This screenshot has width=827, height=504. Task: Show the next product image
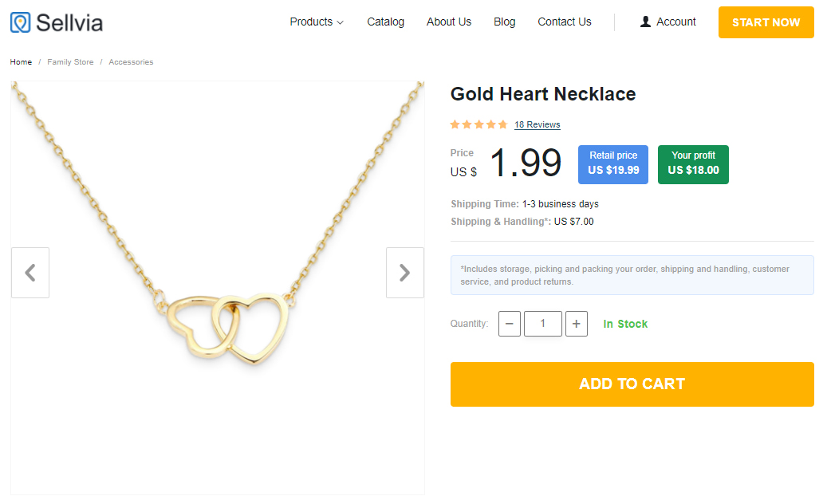click(x=404, y=273)
